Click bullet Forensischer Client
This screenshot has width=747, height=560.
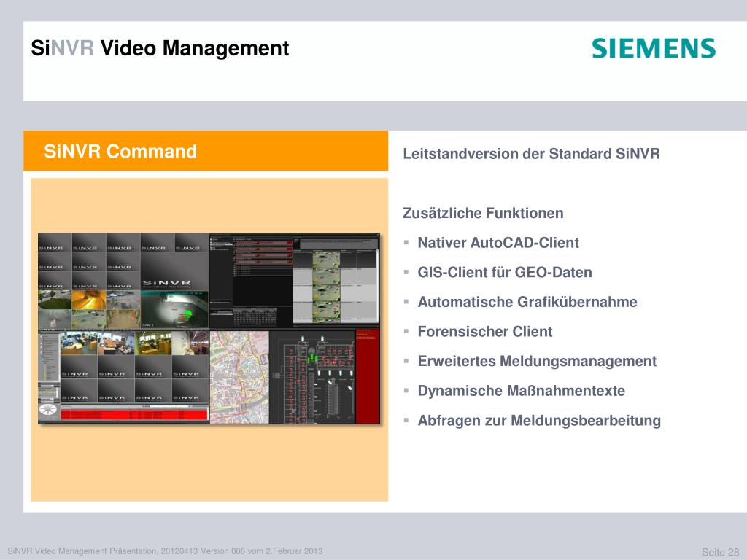(485, 332)
